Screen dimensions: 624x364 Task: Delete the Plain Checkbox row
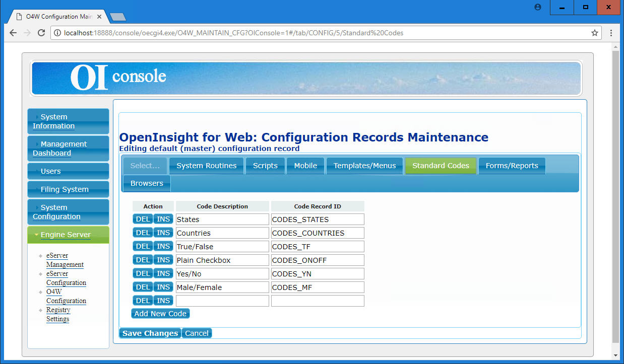[x=143, y=260]
